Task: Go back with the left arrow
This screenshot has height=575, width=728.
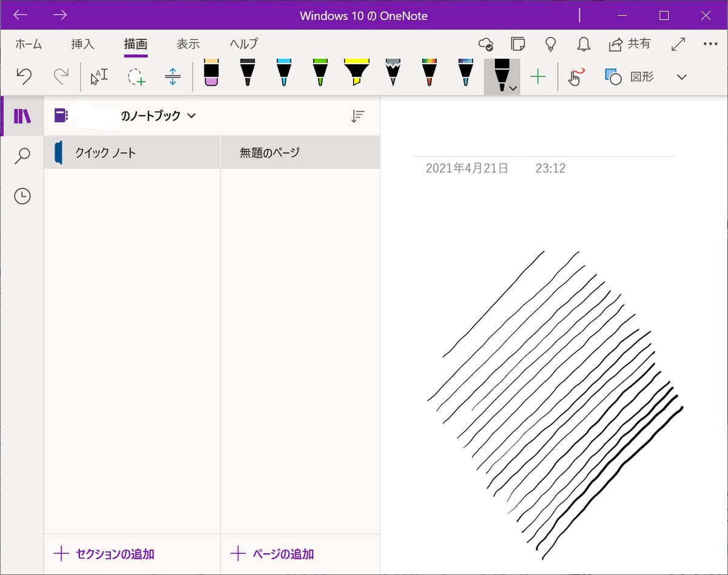Action: (x=21, y=15)
